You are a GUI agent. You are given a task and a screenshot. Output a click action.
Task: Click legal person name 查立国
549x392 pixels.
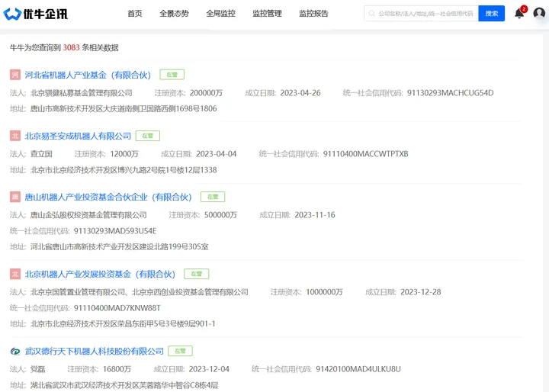point(41,154)
